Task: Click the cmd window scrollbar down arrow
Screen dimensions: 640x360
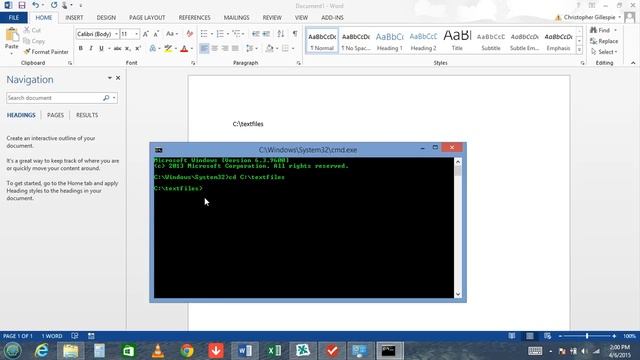Action: tap(458, 294)
